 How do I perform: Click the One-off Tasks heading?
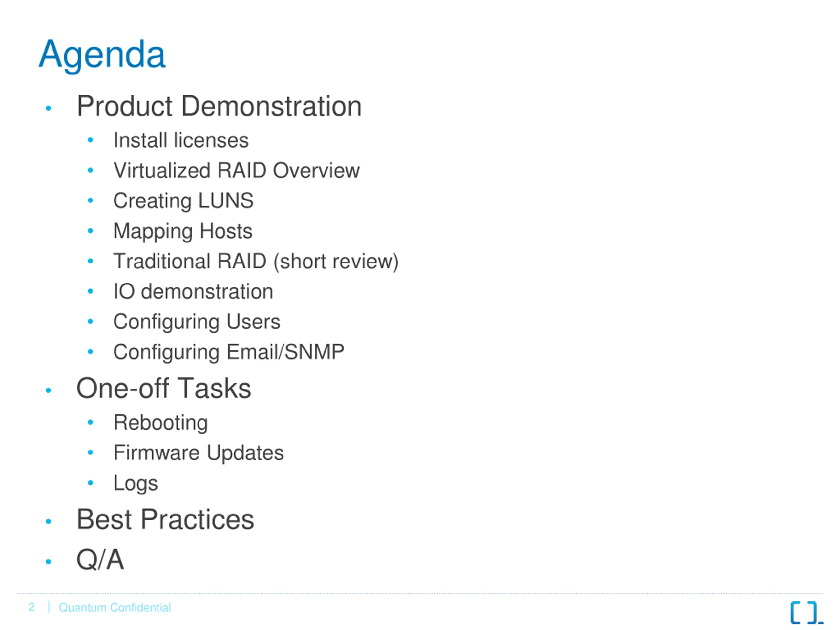[164, 388]
